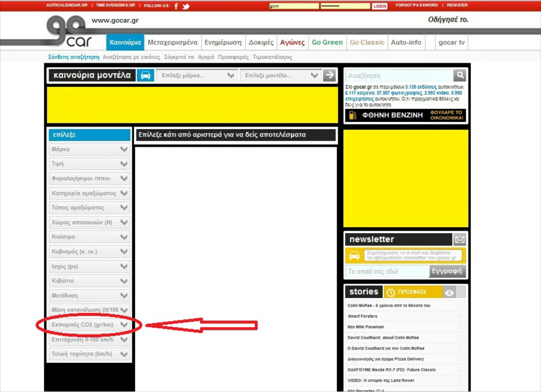Open the Επίλεξε μάρκα dropdown

pyautogui.click(x=197, y=76)
